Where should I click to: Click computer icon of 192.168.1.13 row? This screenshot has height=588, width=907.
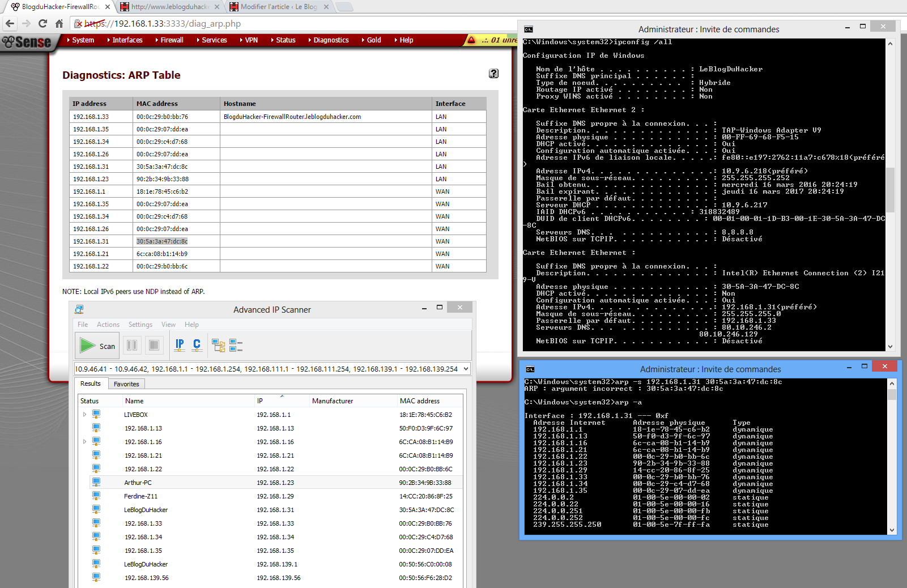tap(96, 428)
